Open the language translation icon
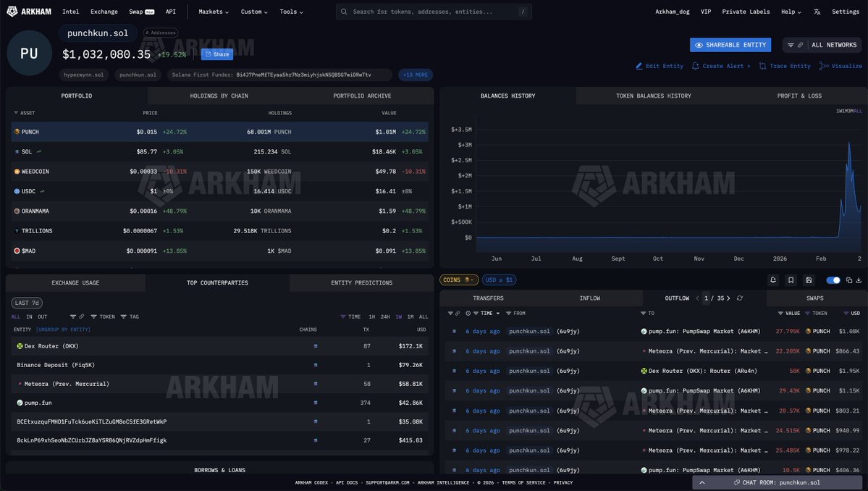This screenshot has height=491, width=868. coord(817,12)
